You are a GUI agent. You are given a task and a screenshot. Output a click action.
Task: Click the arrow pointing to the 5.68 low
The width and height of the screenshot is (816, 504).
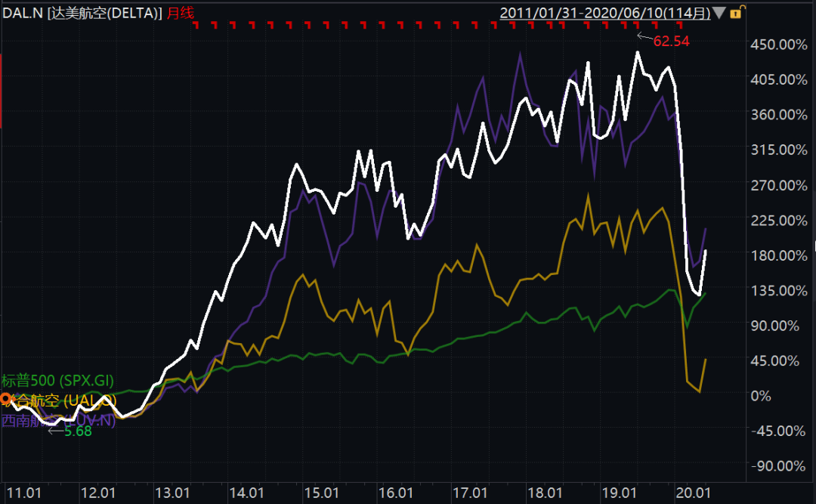pyautogui.click(x=56, y=431)
